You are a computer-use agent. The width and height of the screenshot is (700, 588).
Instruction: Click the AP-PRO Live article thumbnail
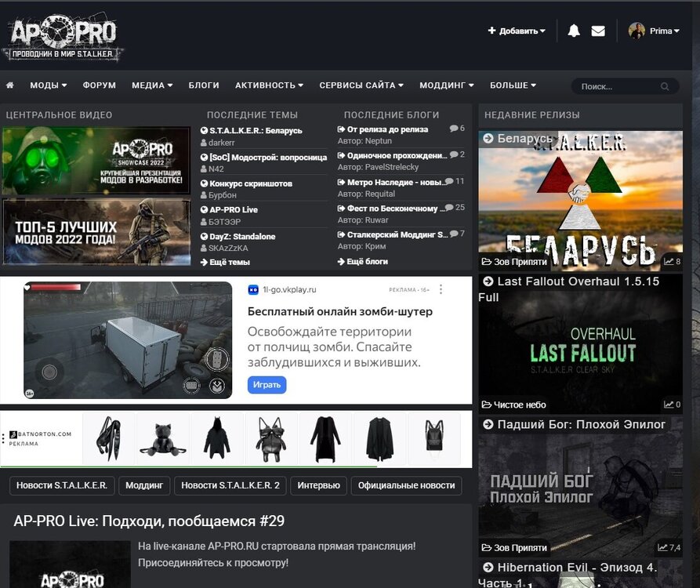(x=70, y=564)
